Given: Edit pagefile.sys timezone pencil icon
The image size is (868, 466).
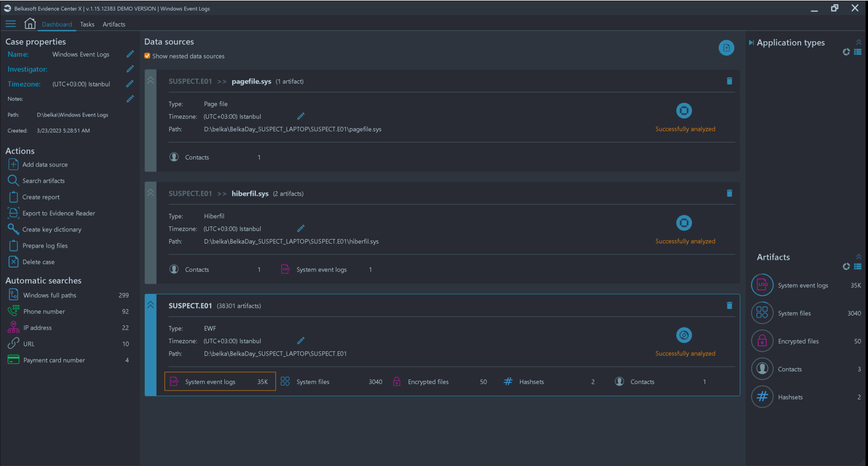Looking at the screenshot, I should point(301,116).
